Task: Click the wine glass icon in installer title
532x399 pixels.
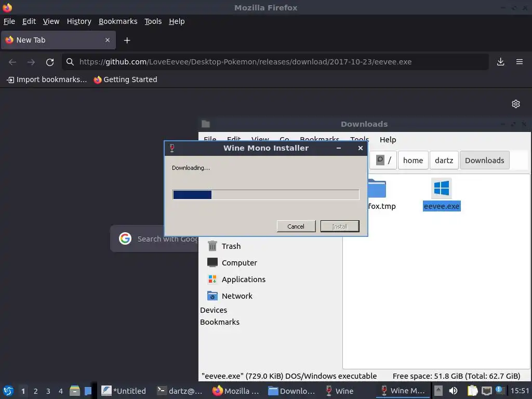Action: pyautogui.click(x=172, y=148)
